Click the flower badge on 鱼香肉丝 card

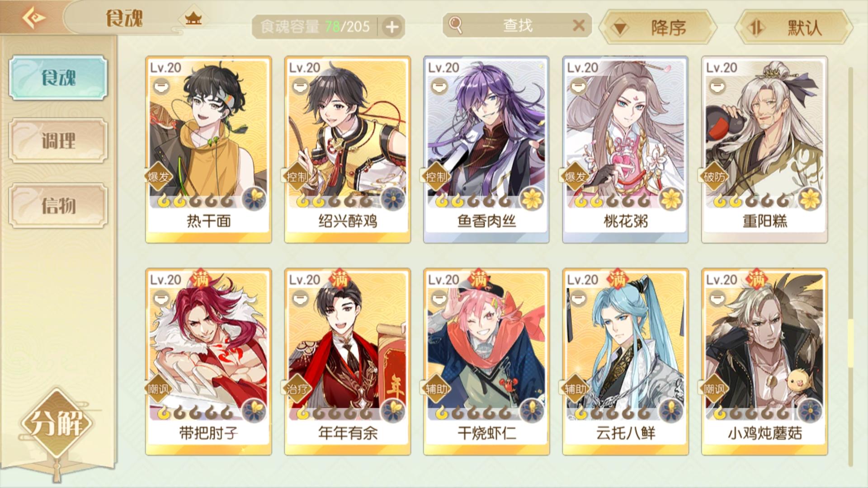[x=532, y=199]
